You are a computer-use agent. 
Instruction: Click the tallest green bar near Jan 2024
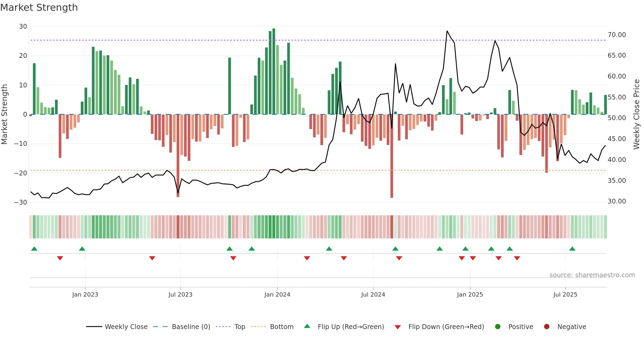pos(274,71)
